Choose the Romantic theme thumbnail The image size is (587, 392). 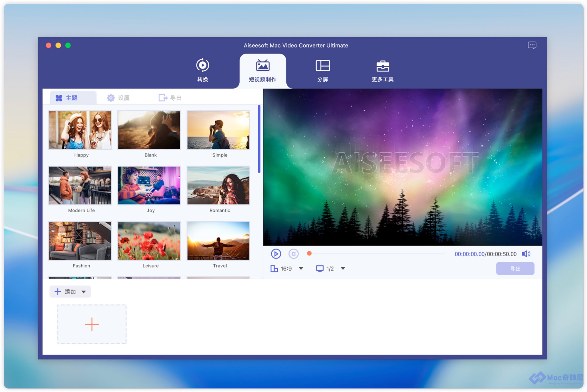click(218, 186)
